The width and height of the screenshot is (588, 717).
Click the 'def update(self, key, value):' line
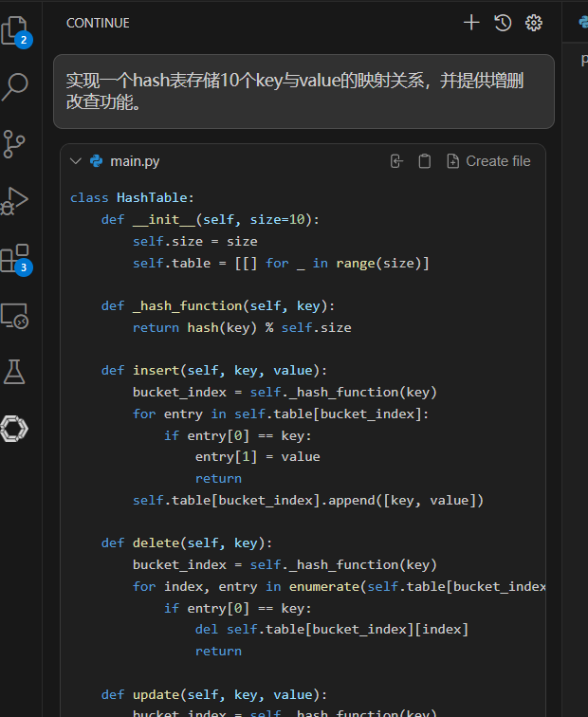tap(214, 694)
